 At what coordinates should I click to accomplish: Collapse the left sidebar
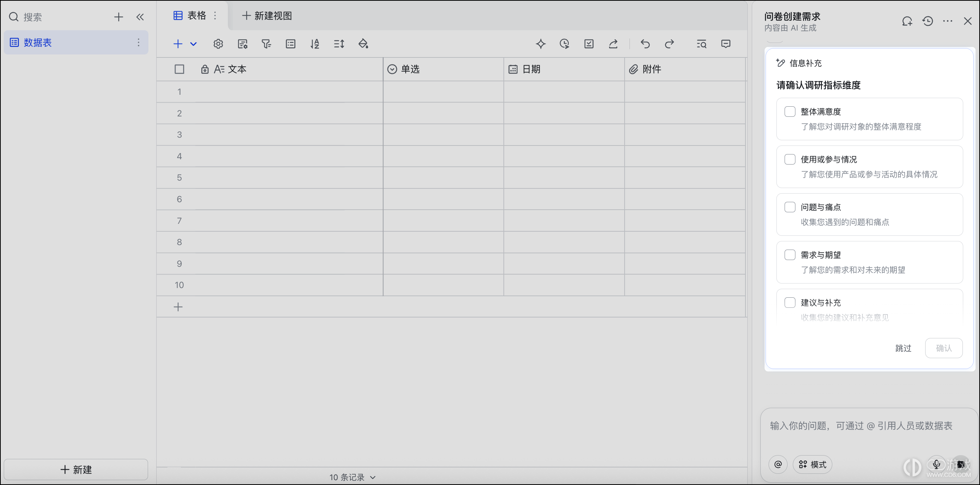tap(140, 17)
